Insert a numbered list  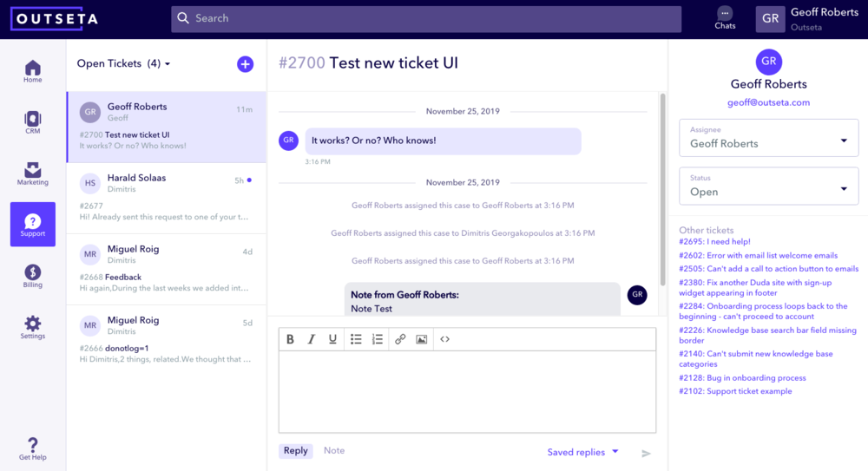click(378, 339)
